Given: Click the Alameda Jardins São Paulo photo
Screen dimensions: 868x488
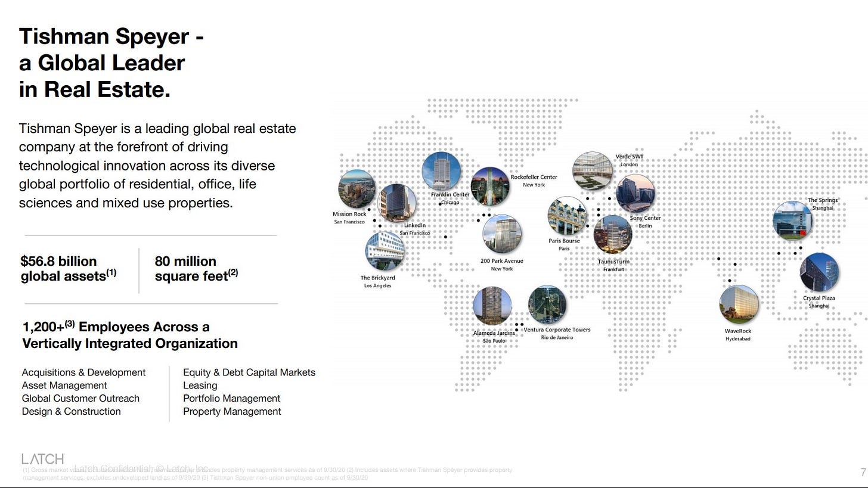Looking at the screenshot, I should (x=492, y=306).
